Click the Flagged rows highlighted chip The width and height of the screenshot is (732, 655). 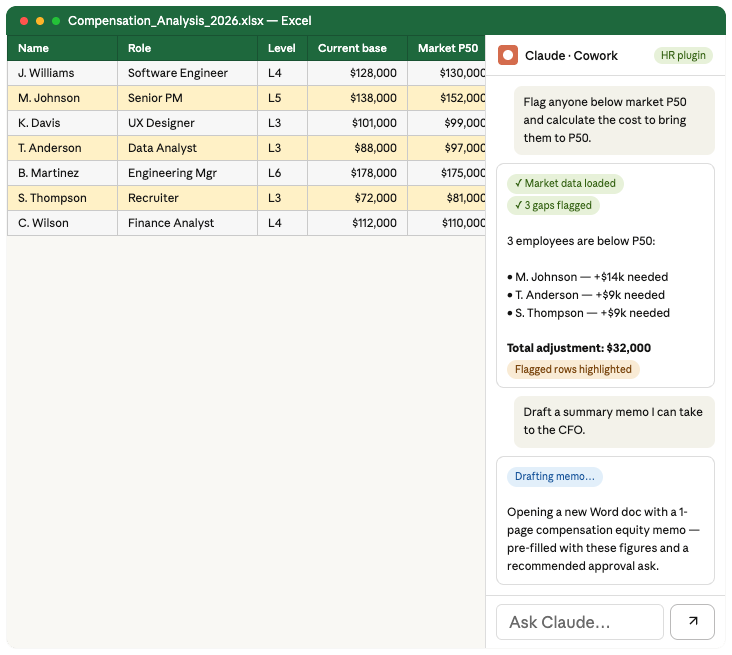pyautogui.click(x=573, y=369)
